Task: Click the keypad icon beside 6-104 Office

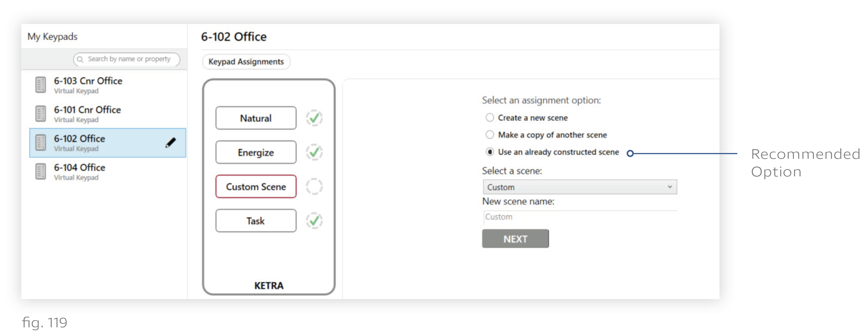Action: point(41,171)
